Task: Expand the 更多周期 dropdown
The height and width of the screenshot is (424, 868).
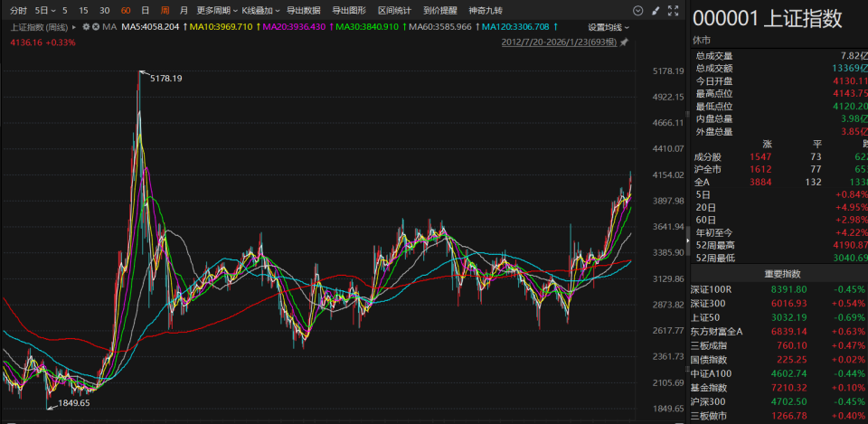Action: point(216,10)
